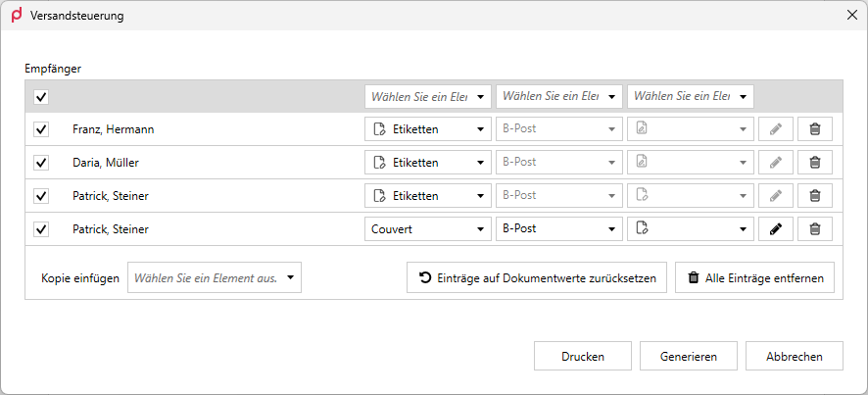Open the Etiketten dropdown for Franz, Hermann
868x395 pixels.
428,129
